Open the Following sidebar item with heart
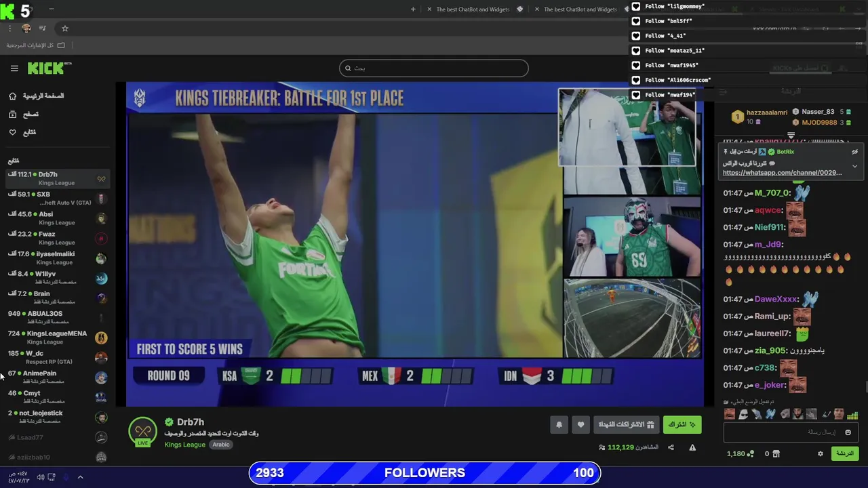This screenshot has width=868, height=488. point(22,132)
